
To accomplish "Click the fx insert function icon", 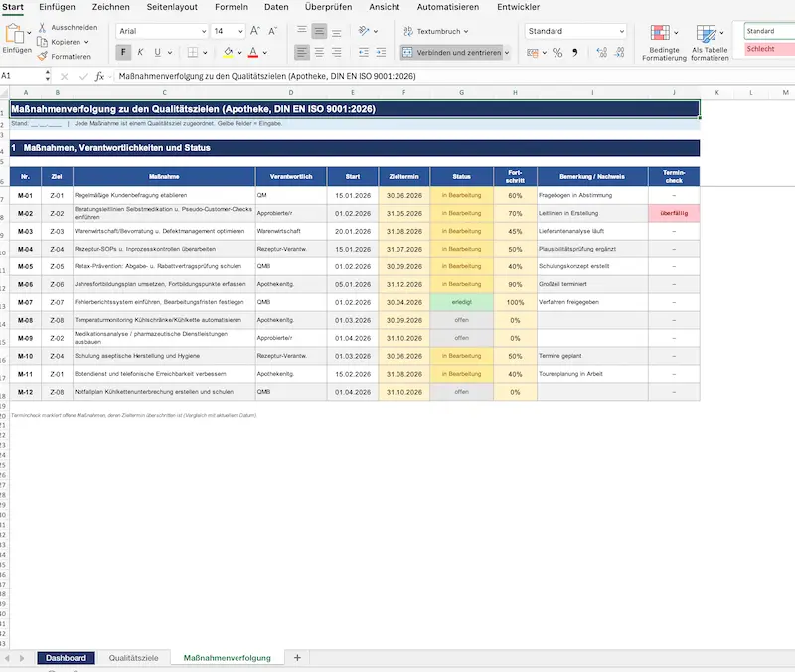I will [100, 77].
